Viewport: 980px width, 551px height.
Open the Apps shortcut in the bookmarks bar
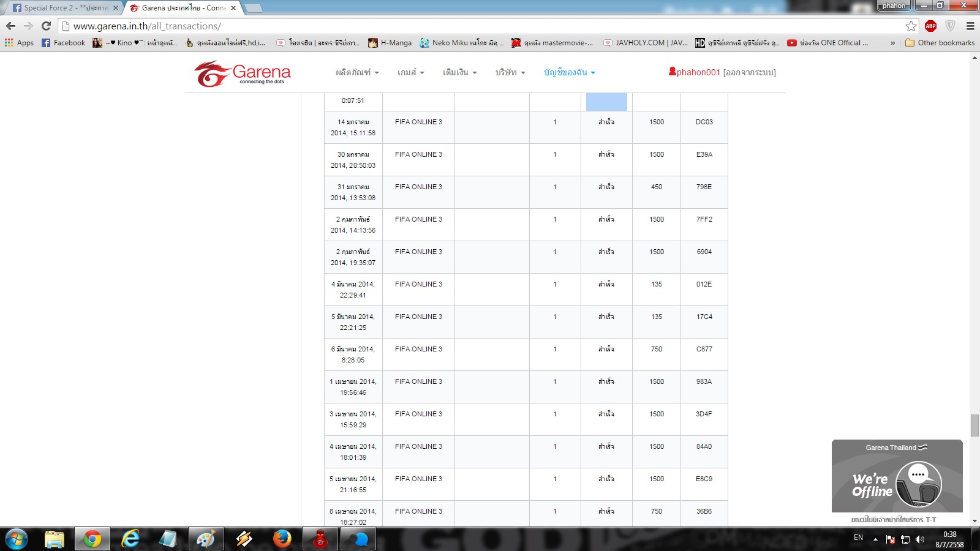19,43
